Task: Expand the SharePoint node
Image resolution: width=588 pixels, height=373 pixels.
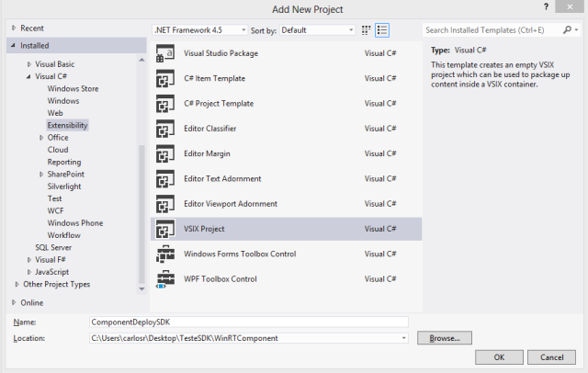Action: 41,175
